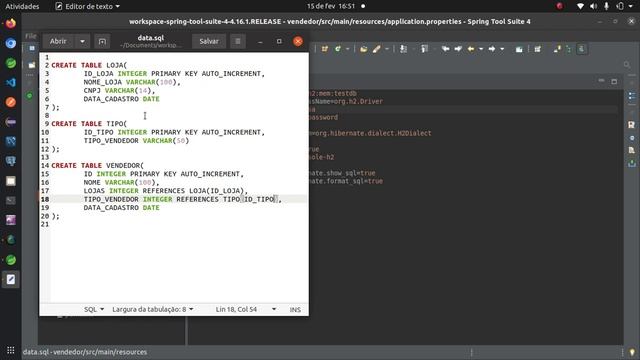Open the Files manager dock icon
Screen dimensions: 640x360
pyautogui.click(x=11, y=181)
